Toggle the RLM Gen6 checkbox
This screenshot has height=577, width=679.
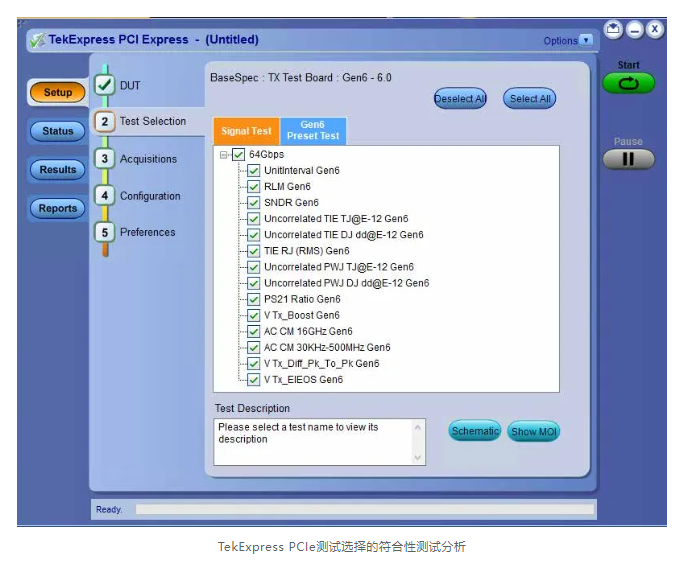click(254, 187)
